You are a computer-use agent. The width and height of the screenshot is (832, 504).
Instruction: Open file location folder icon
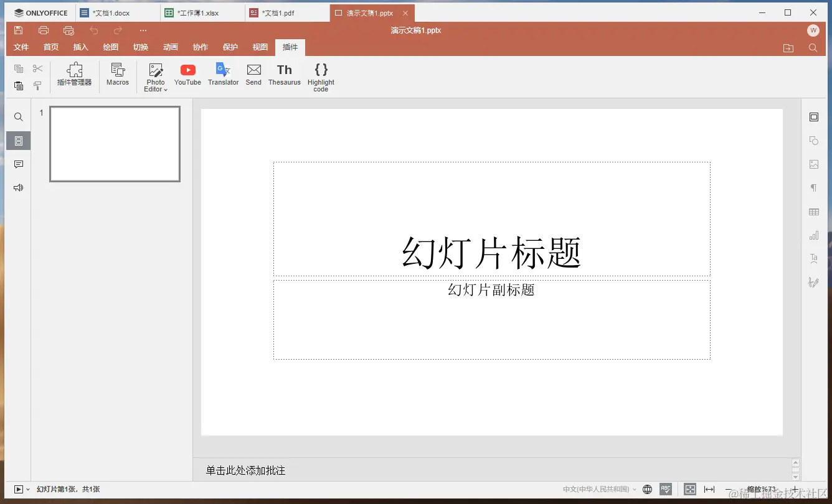coord(788,47)
